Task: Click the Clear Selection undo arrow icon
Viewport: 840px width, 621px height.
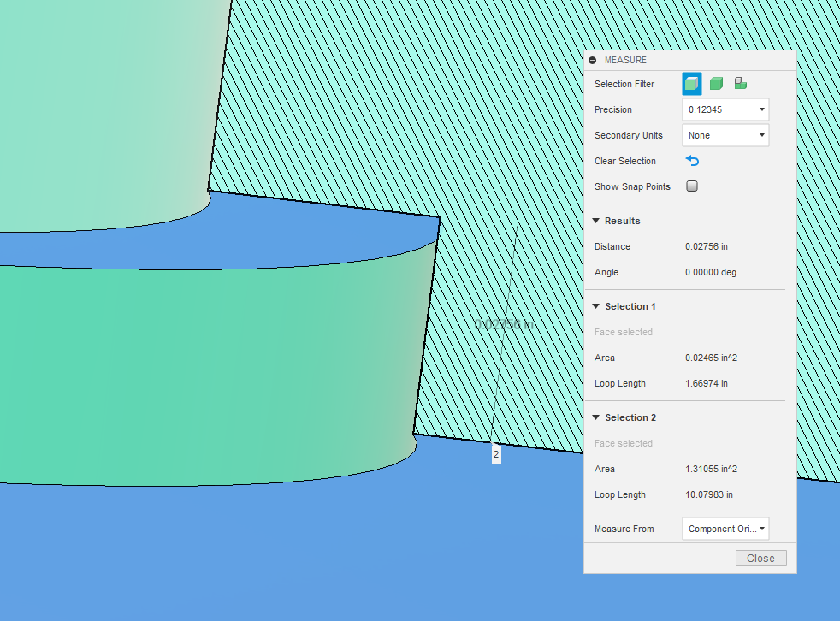Action: point(692,161)
